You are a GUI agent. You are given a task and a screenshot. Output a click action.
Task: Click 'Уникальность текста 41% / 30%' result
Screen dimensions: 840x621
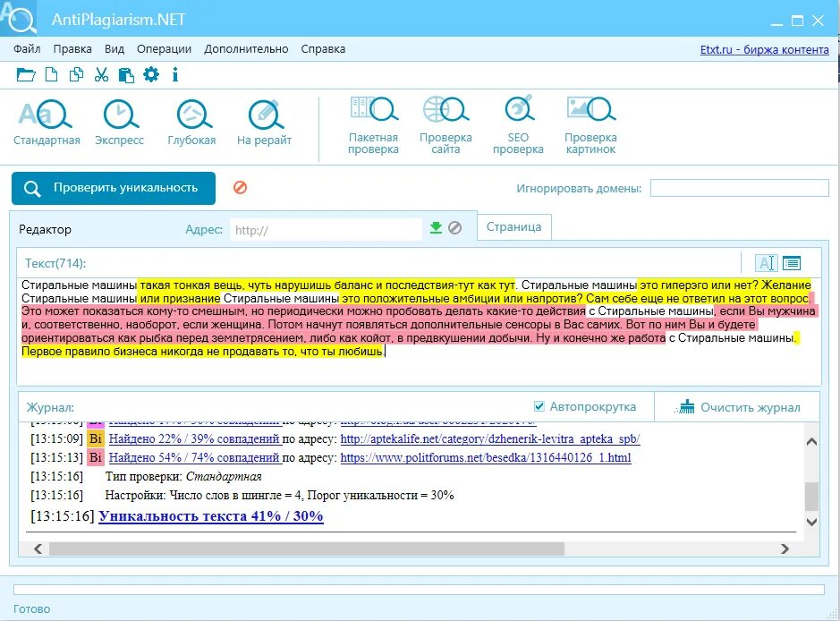211,516
